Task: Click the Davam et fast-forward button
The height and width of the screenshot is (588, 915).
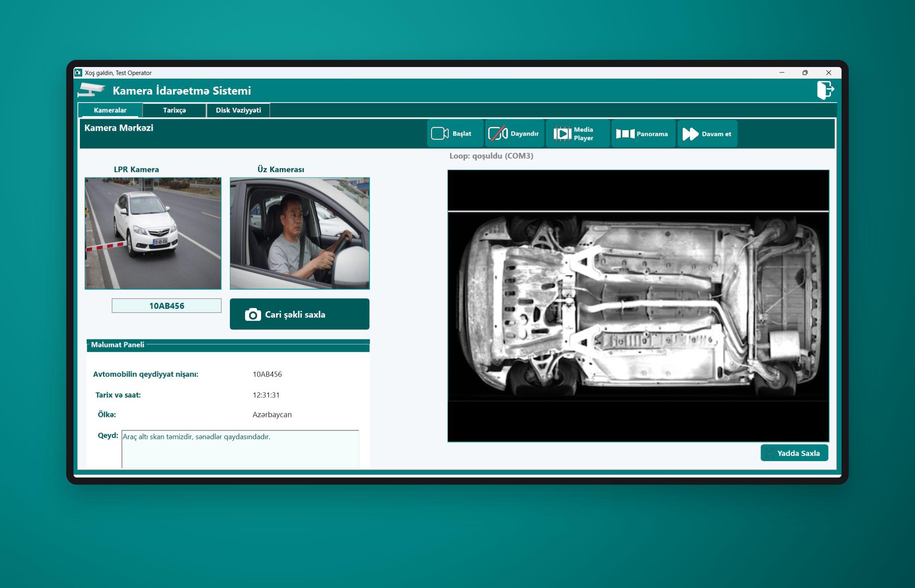Action: 707,134
